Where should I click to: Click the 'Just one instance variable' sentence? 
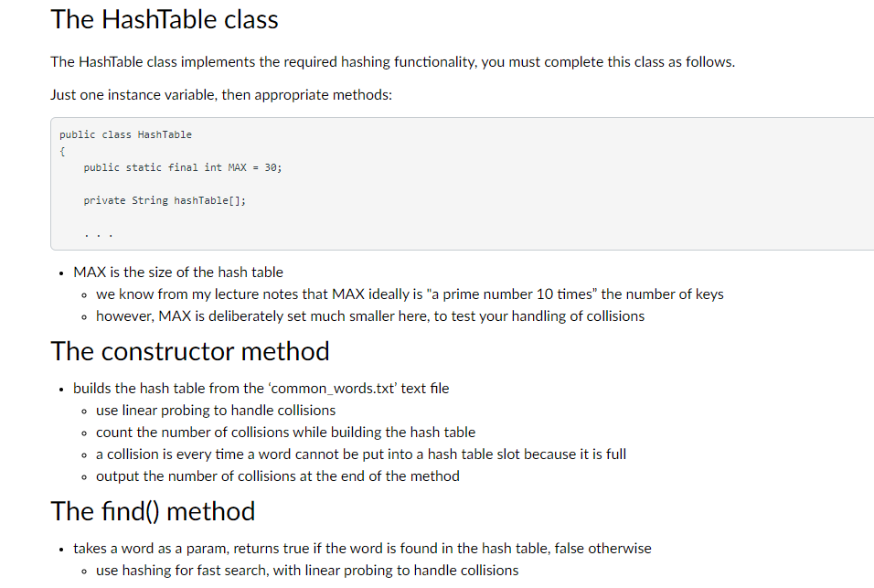tap(221, 95)
